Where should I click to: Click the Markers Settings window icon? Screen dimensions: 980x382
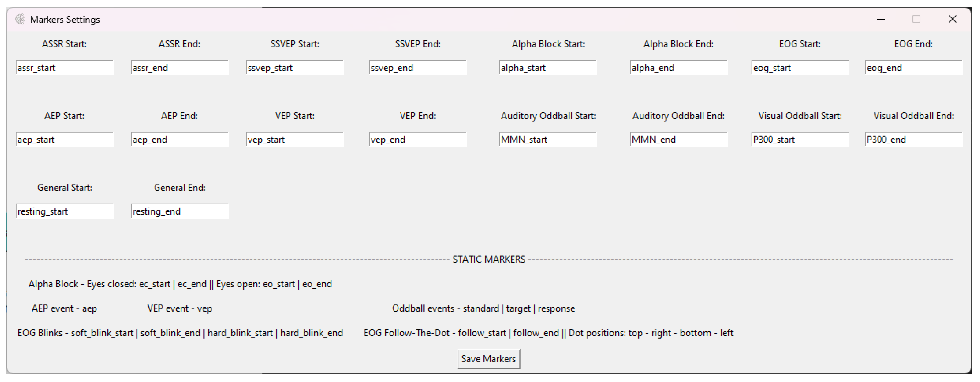[x=20, y=19]
